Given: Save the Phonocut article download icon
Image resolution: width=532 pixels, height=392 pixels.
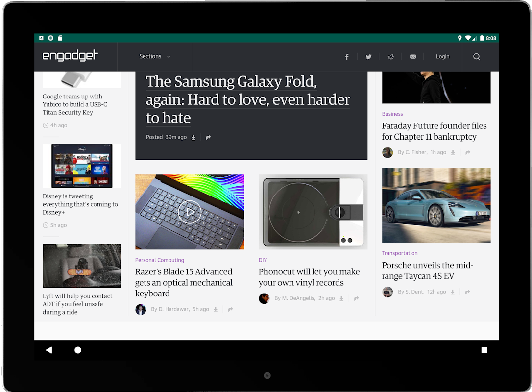Looking at the screenshot, I should (x=341, y=298).
